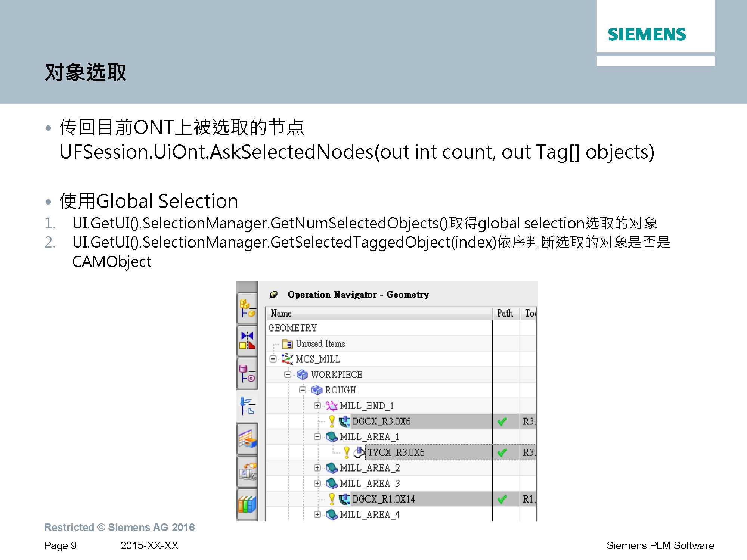Click the Siemens PLM Software footer text
The width and height of the screenshot is (747, 560).
660,545
